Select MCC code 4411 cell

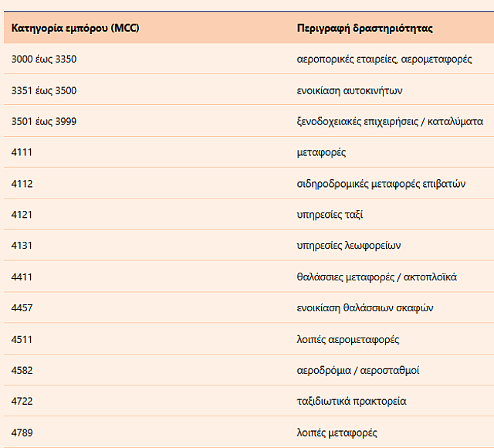click(x=22, y=277)
